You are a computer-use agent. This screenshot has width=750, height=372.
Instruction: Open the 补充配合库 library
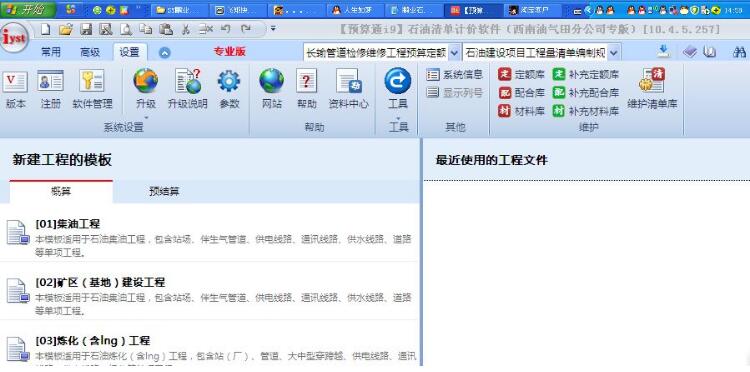click(x=586, y=93)
